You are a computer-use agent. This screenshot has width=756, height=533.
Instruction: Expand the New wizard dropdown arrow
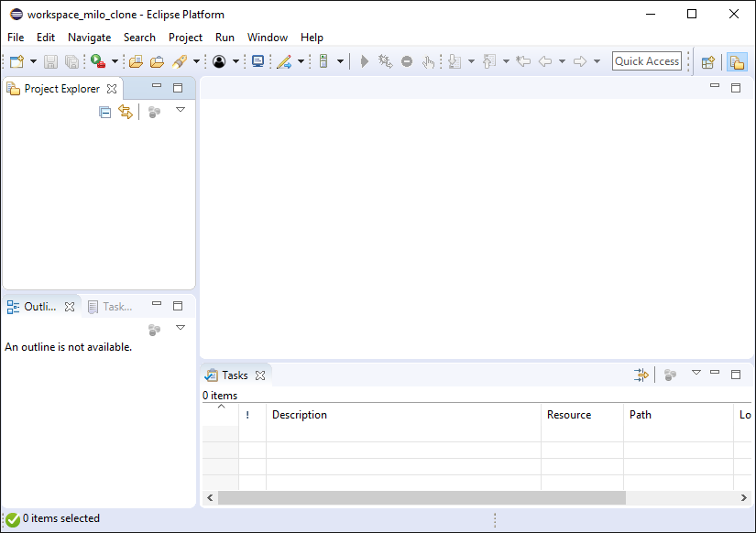(34, 61)
